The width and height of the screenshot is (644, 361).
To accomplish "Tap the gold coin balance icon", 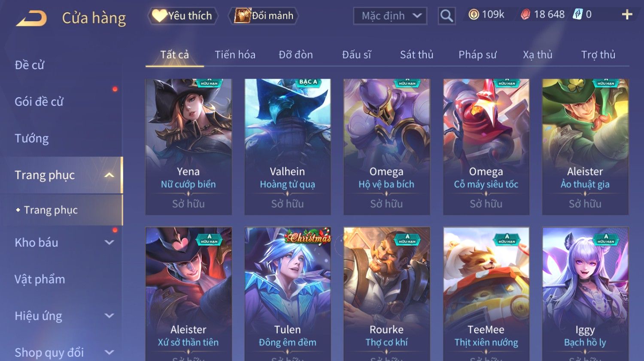I will point(474,15).
